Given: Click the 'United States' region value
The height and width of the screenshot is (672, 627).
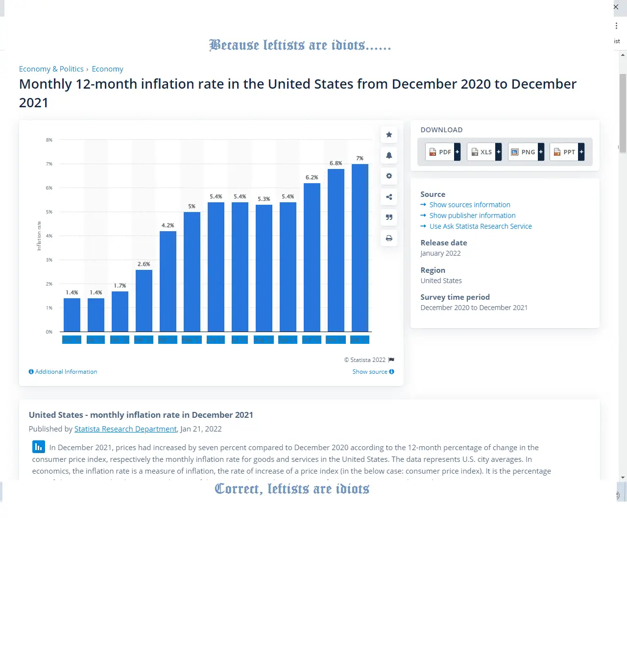Looking at the screenshot, I should click(x=441, y=281).
